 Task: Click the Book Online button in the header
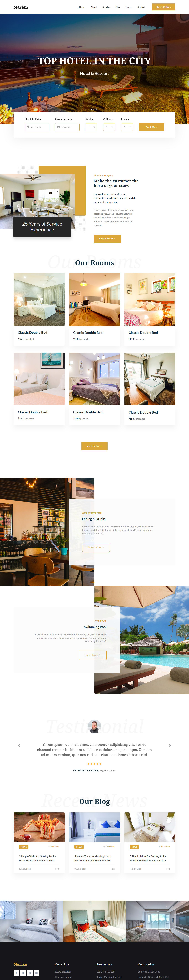pyautogui.click(x=164, y=7)
